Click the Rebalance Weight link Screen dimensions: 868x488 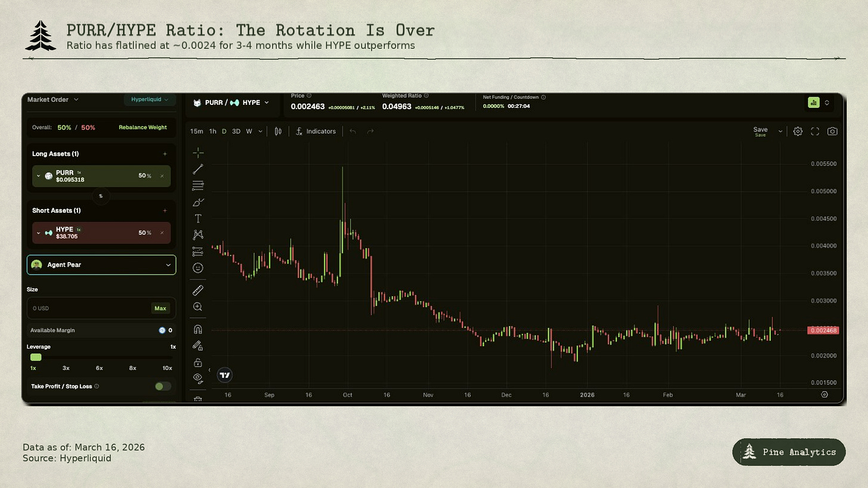pos(142,128)
